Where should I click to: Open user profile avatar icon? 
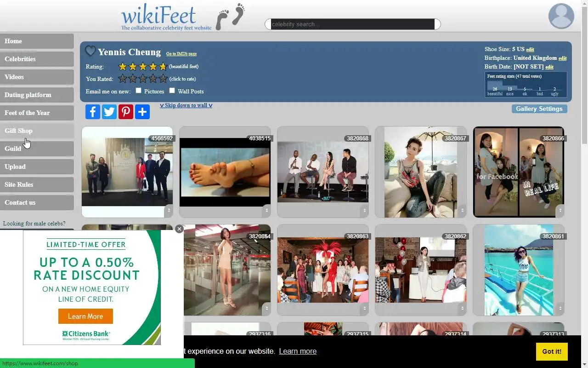pyautogui.click(x=561, y=16)
